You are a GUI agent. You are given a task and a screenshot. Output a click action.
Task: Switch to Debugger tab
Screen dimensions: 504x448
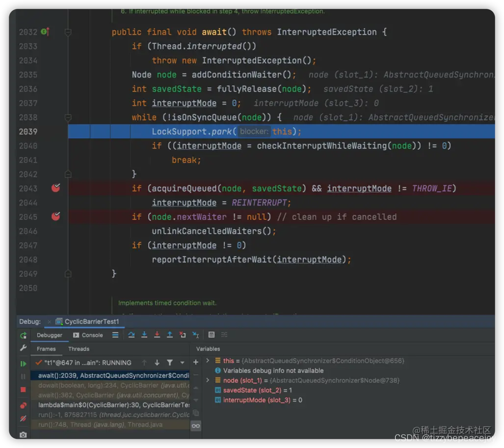click(x=49, y=335)
